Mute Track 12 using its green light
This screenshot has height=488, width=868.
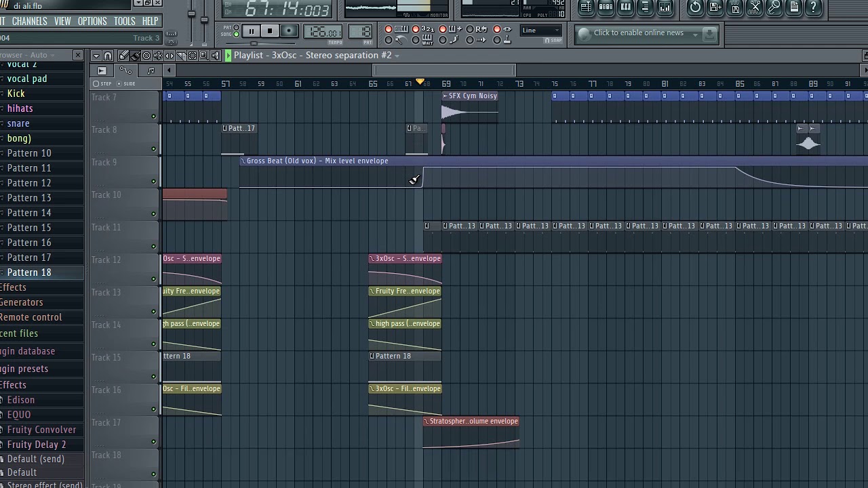pos(153,279)
